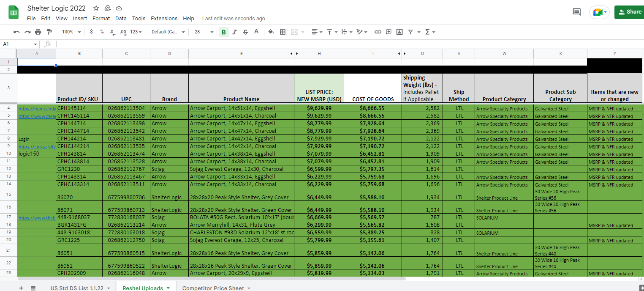Select the column H header
This screenshot has height=291, width=644.
pyautogui.click(x=319, y=54)
